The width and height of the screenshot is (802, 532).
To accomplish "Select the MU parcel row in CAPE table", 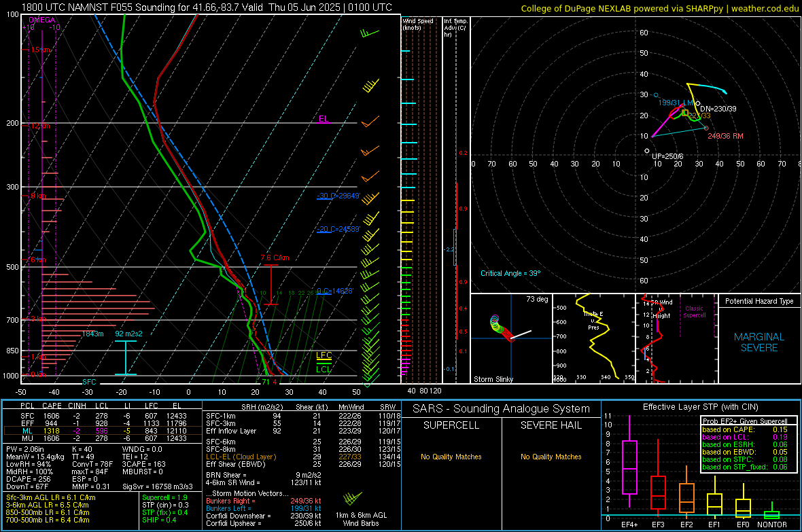I will (103, 438).
